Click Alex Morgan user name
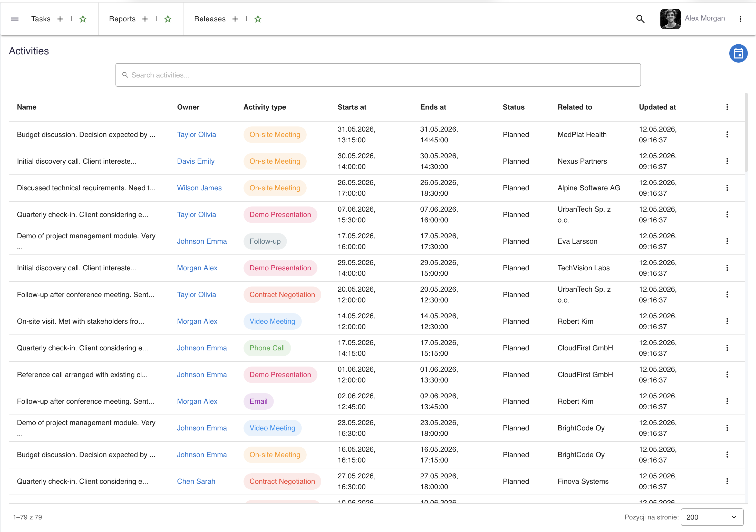This screenshot has height=532, width=756. point(705,18)
